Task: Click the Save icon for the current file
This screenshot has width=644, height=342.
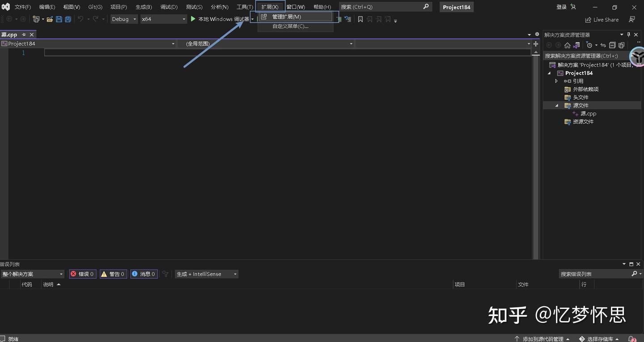Action: pyautogui.click(x=59, y=19)
